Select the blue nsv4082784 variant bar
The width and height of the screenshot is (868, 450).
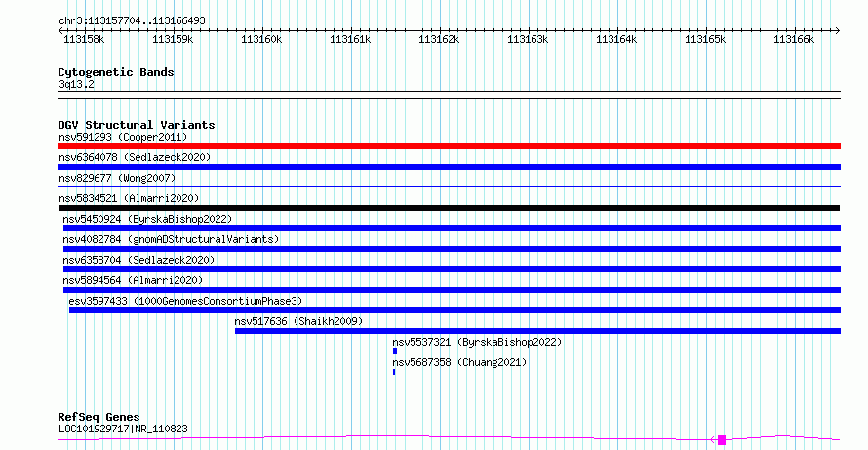point(452,249)
